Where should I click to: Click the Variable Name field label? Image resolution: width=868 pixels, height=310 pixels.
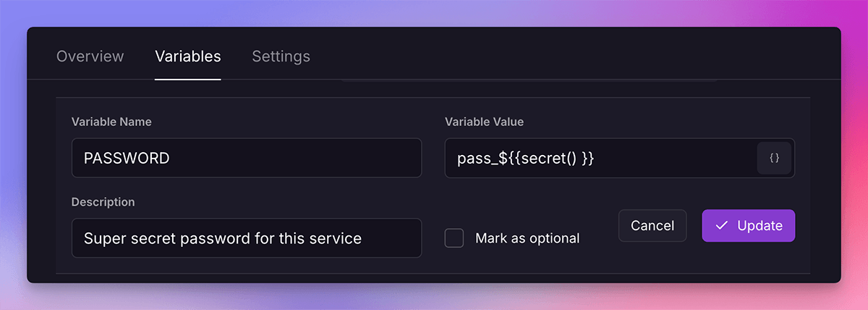[x=111, y=122]
